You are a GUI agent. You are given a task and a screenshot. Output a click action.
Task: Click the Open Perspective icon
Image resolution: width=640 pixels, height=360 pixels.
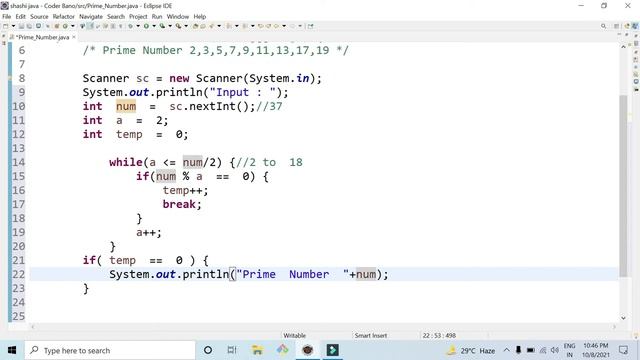(616, 26)
